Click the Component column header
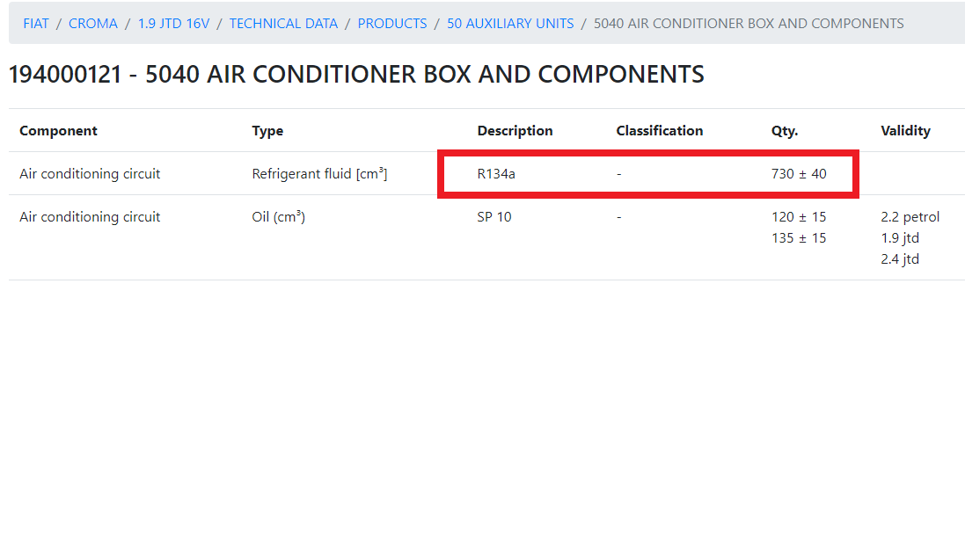 coord(58,131)
